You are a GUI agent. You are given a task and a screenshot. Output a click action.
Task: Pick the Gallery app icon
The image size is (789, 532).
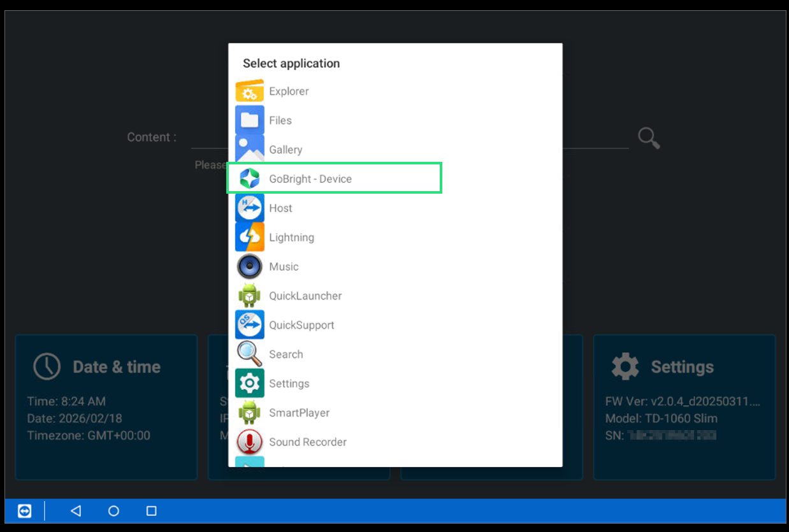point(249,150)
